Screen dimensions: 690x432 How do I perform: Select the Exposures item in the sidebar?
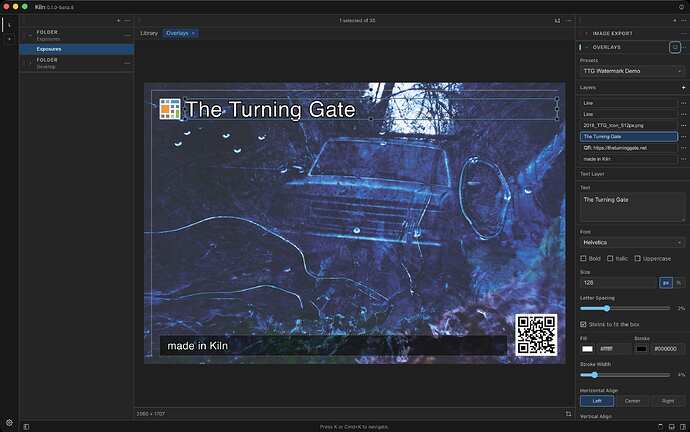77,49
